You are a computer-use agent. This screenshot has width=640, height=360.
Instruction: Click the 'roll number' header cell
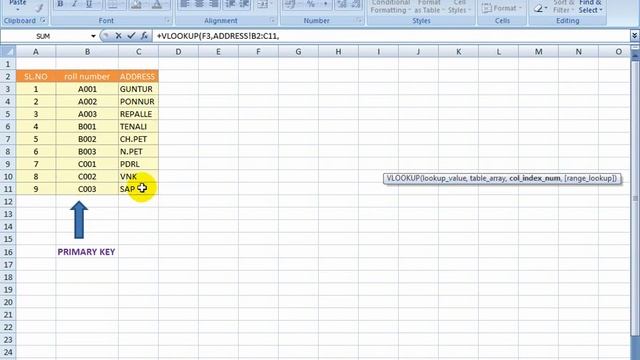(87, 76)
